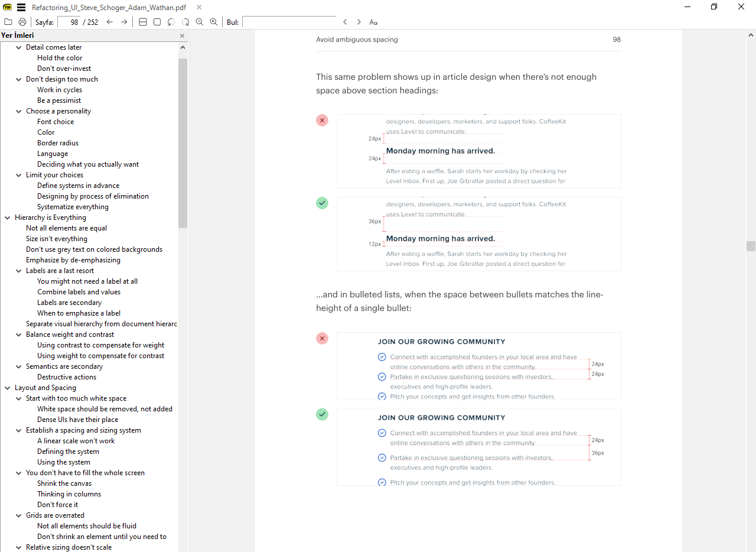This screenshot has width=756, height=552.
Task: Go to 'Dense UIs have their place'
Action: pyautogui.click(x=77, y=420)
